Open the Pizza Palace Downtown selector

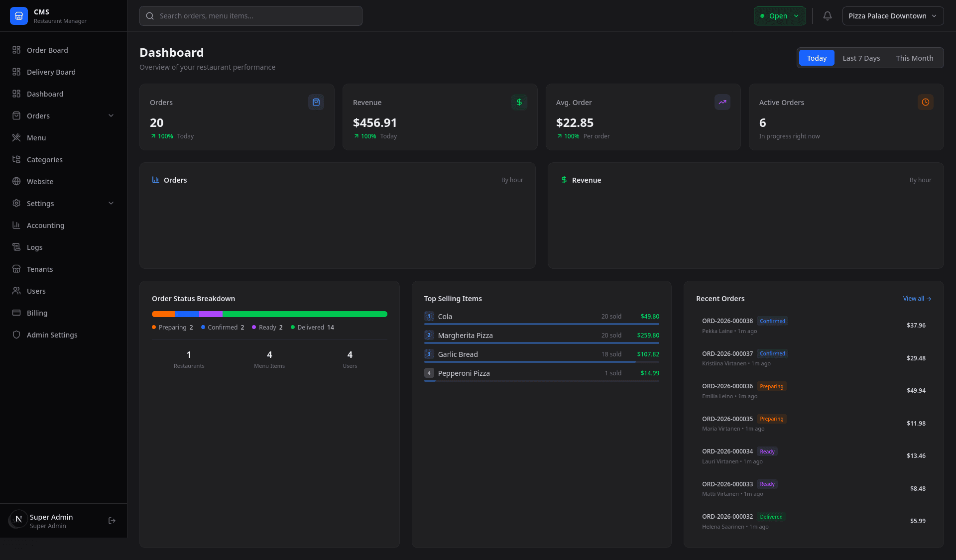893,16
